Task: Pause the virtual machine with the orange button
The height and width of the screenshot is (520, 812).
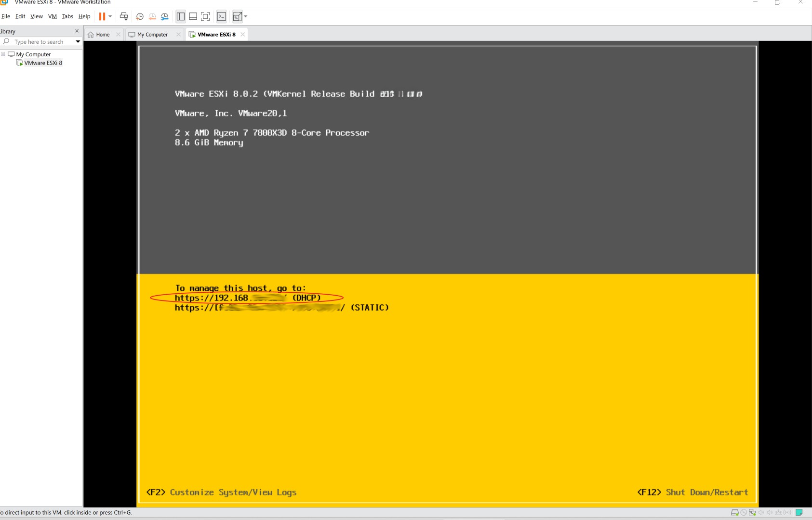Action: (102, 16)
